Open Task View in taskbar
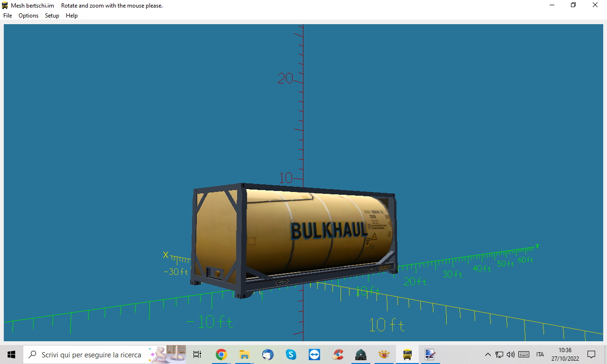607x364 pixels. point(197,355)
